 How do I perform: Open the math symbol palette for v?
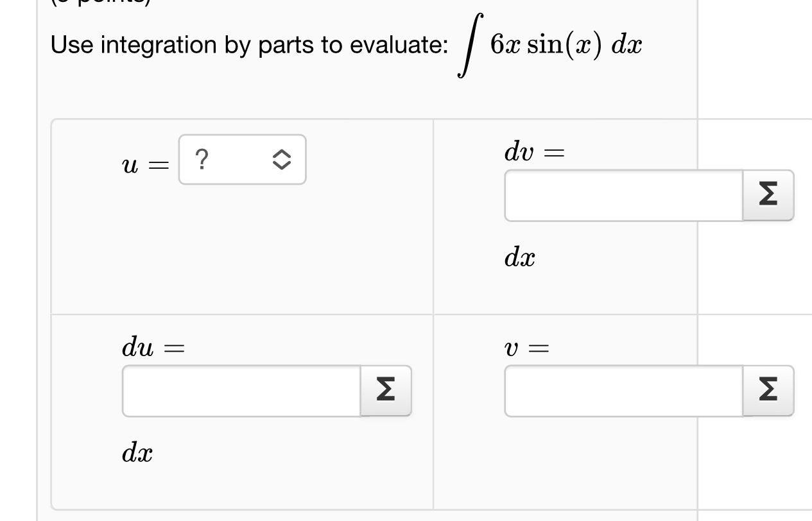pos(768,391)
